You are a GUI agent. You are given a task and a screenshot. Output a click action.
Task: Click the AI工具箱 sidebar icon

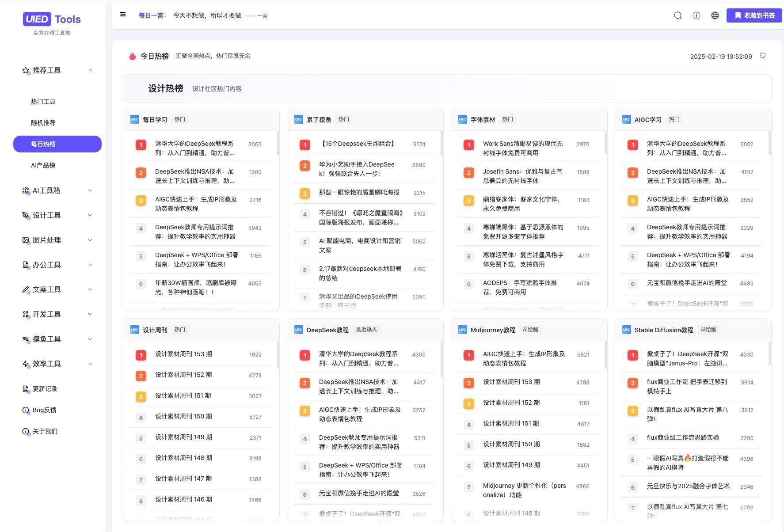click(x=26, y=191)
